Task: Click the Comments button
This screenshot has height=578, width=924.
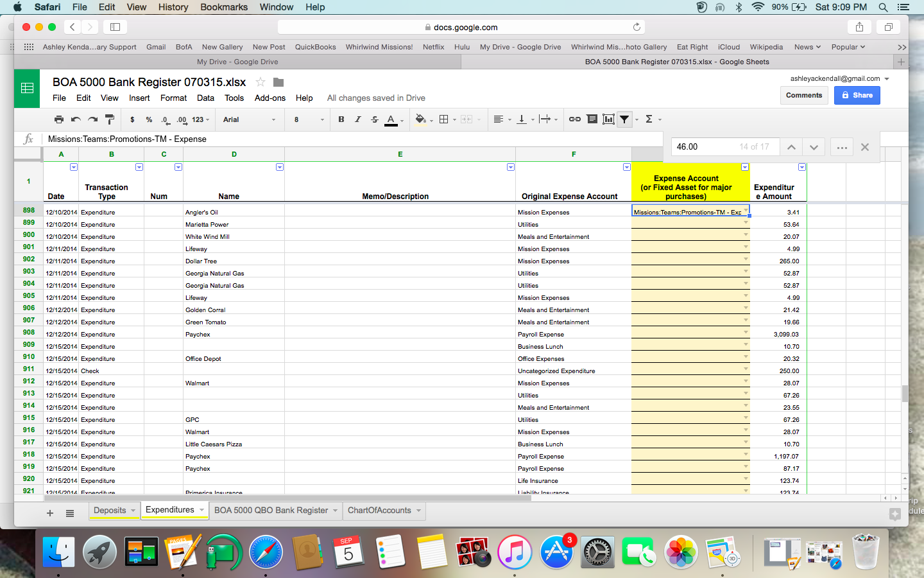Action: click(x=804, y=95)
